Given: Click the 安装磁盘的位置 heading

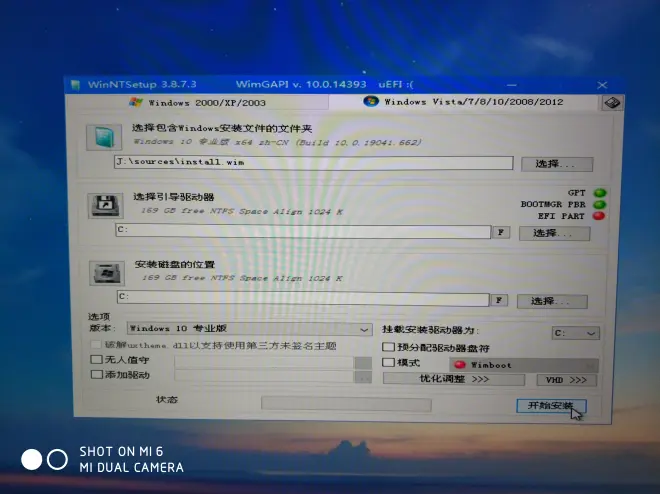Looking at the screenshot, I should (x=175, y=265).
